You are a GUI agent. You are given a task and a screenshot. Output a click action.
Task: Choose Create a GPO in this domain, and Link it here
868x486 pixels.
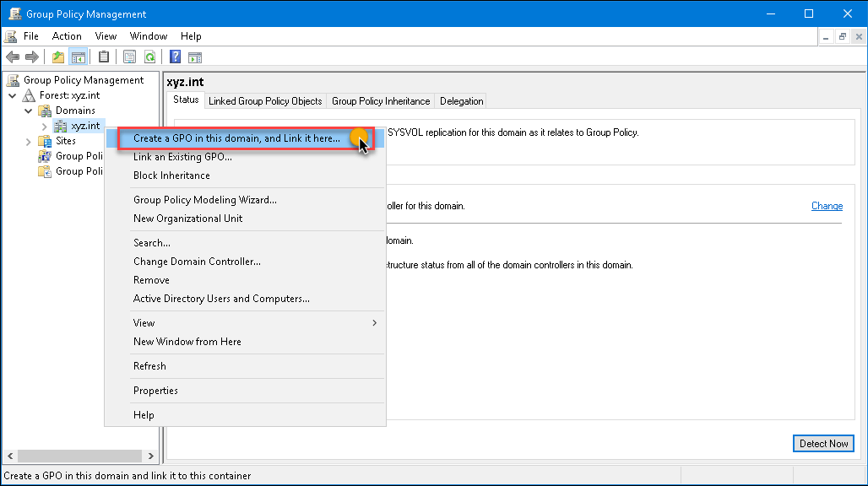pos(246,138)
